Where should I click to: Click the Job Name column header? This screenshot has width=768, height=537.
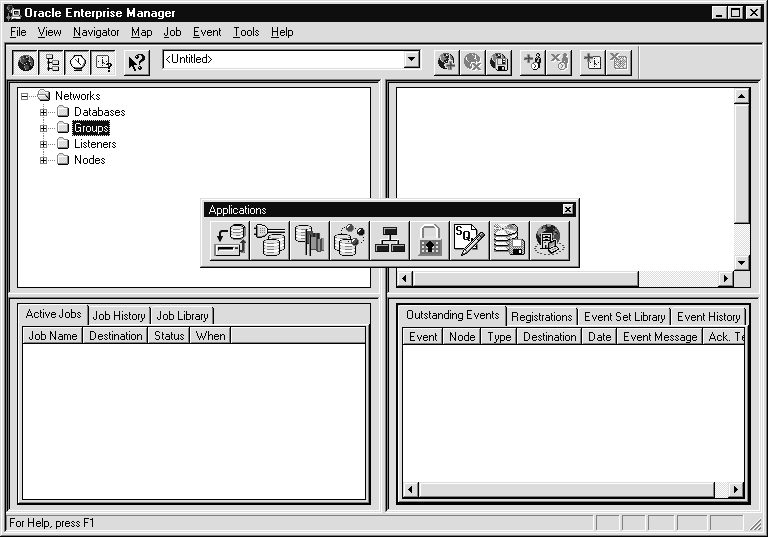tap(53, 336)
